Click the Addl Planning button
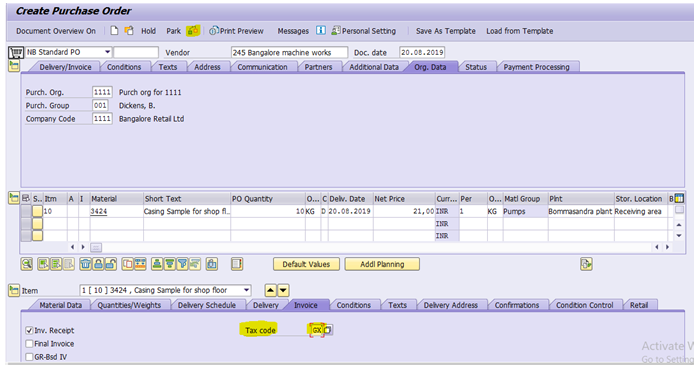The width and height of the screenshot is (699, 371). (x=382, y=264)
